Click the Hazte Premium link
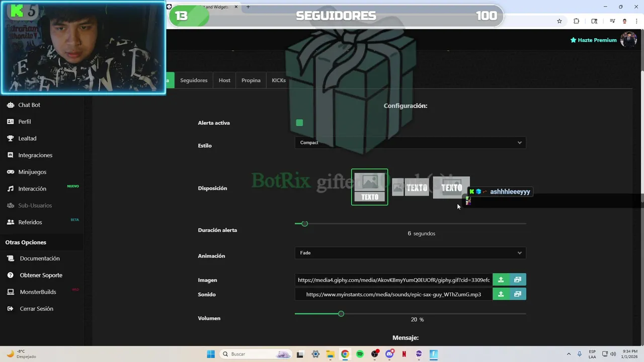Viewport: 644px width, 362px height. 593,40
